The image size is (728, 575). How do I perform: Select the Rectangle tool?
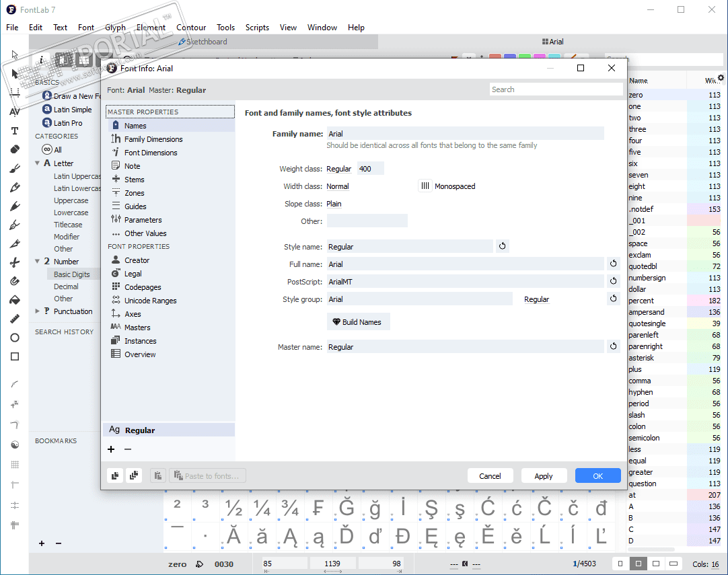(14, 356)
